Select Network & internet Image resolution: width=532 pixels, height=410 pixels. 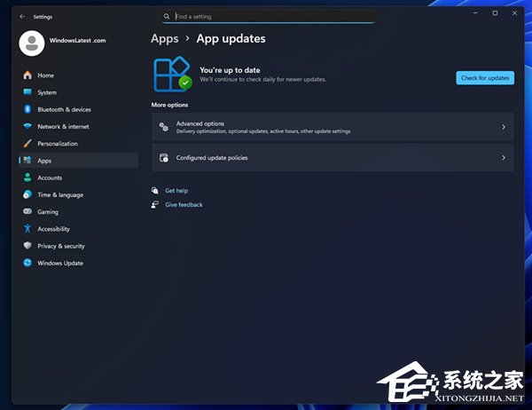tap(79, 126)
